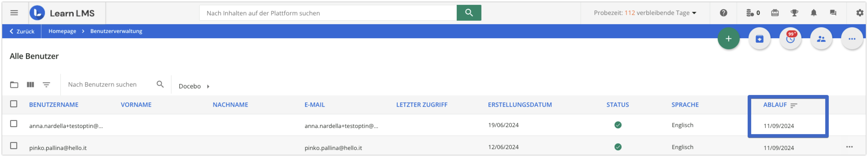Open the settings gear icon
Viewport: 868px width, 157px height.
pyautogui.click(x=860, y=13)
